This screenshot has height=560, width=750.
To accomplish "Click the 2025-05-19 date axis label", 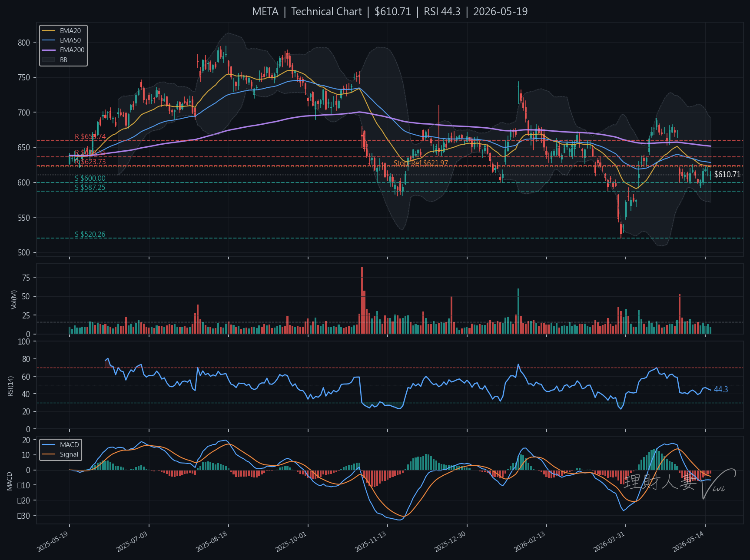I will pyautogui.click(x=53, y=541).
